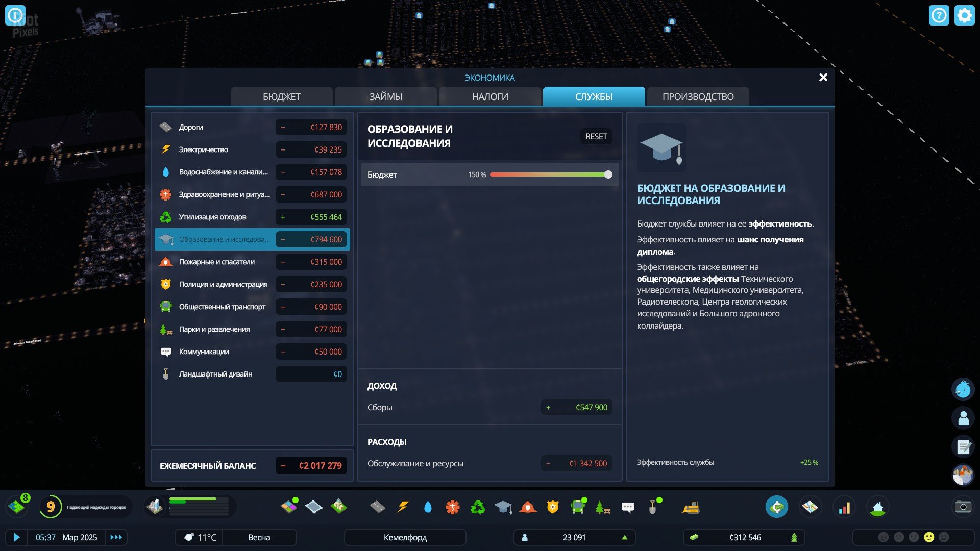Toggle the simulation speed arrows
The width and height of the screenshot is (980, 551).
tap(116, 537)
